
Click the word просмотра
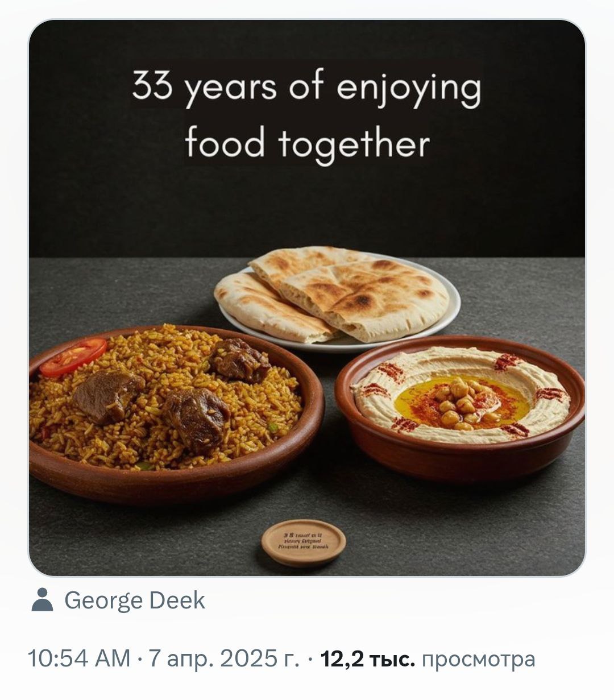click(478, 659)
